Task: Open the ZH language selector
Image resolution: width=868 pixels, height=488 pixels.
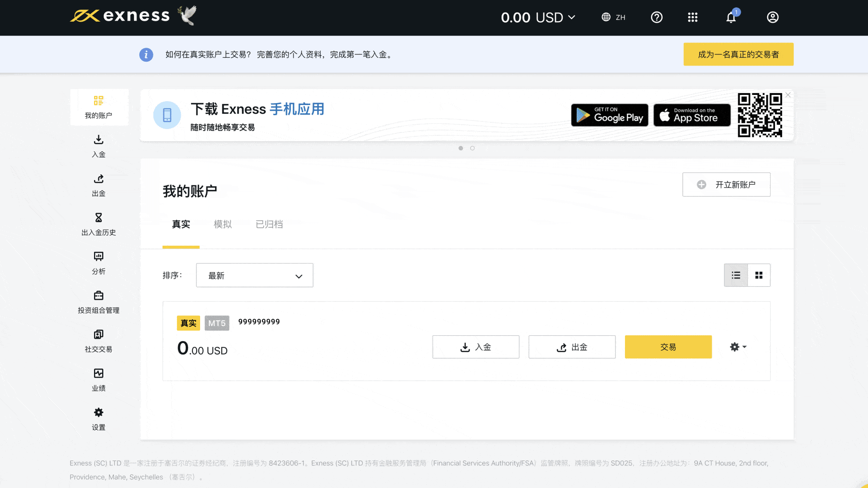Action: click(x=613, y=17)
